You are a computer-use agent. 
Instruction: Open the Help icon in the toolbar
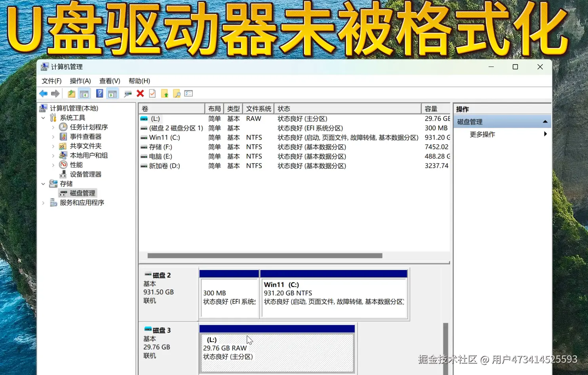pos(99,93)
